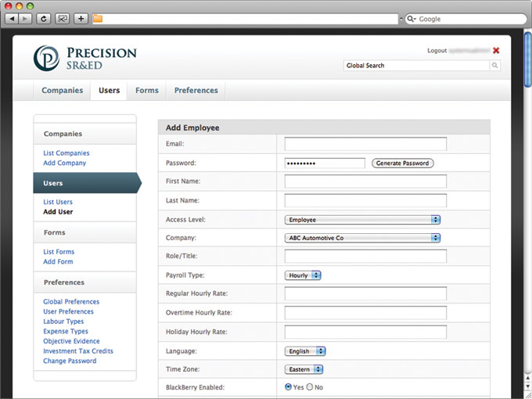Click the scrollbar up arrow near bottom
This screenshot has width=532, height=399.
point(528,377)
